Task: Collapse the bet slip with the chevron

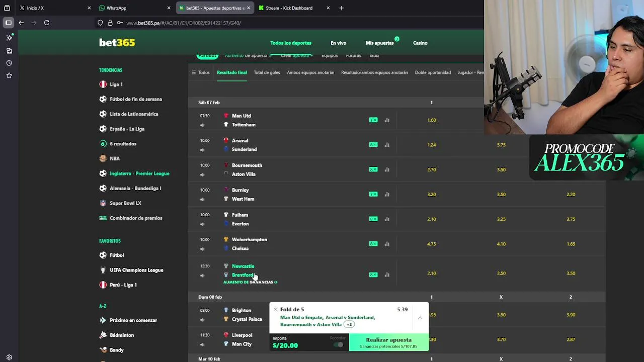Action: pyautogui.click(x=420, y=318)
